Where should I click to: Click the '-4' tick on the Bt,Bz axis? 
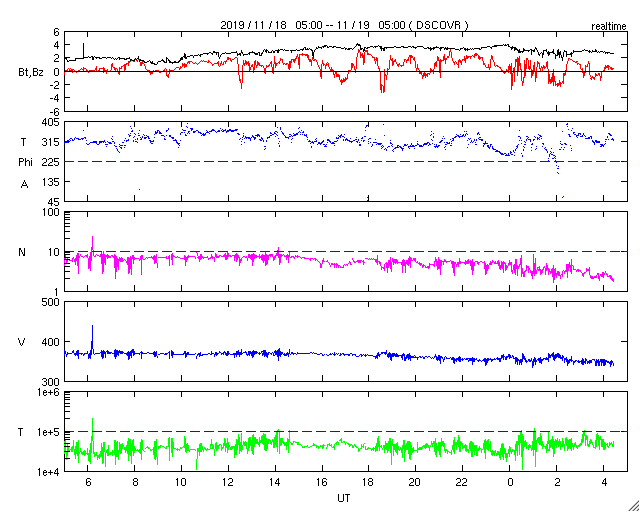click(x=55, y=98)
